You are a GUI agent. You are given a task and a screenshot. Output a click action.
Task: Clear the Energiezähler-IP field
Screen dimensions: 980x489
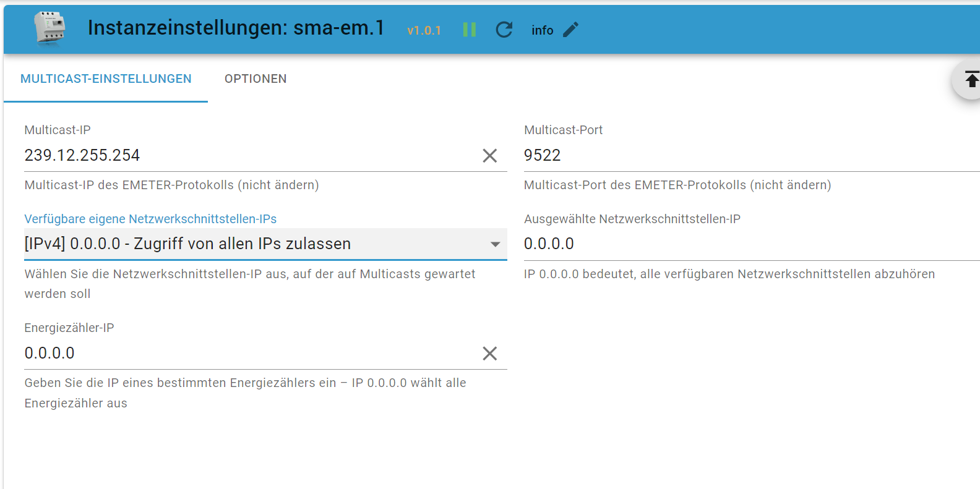(489, 354)
